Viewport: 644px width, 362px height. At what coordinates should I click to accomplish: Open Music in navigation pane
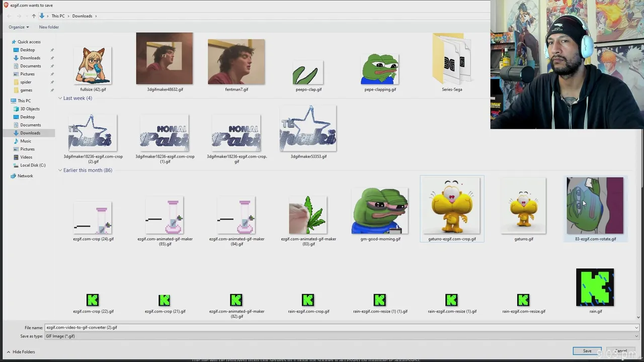click(25, 141)
